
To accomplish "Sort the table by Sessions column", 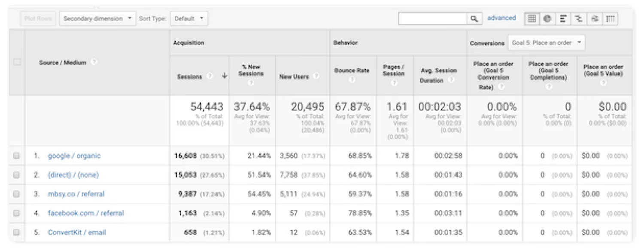I will click(x=189, y=77).
